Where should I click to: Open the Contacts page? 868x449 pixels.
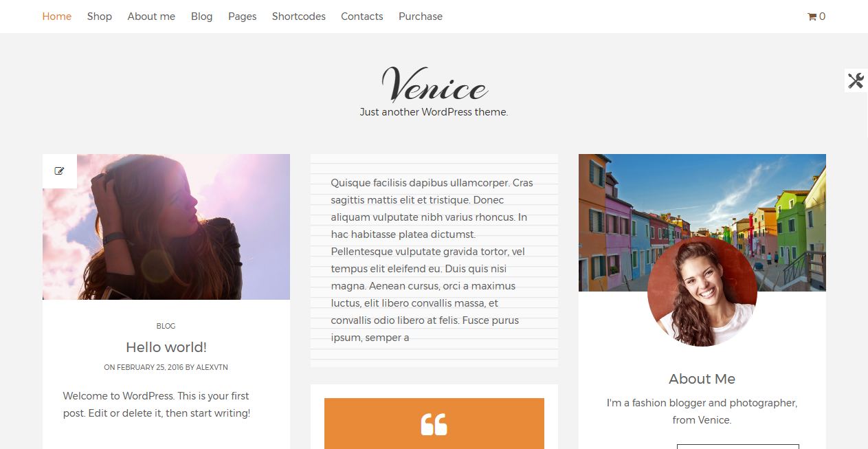(x=362, y=17)
